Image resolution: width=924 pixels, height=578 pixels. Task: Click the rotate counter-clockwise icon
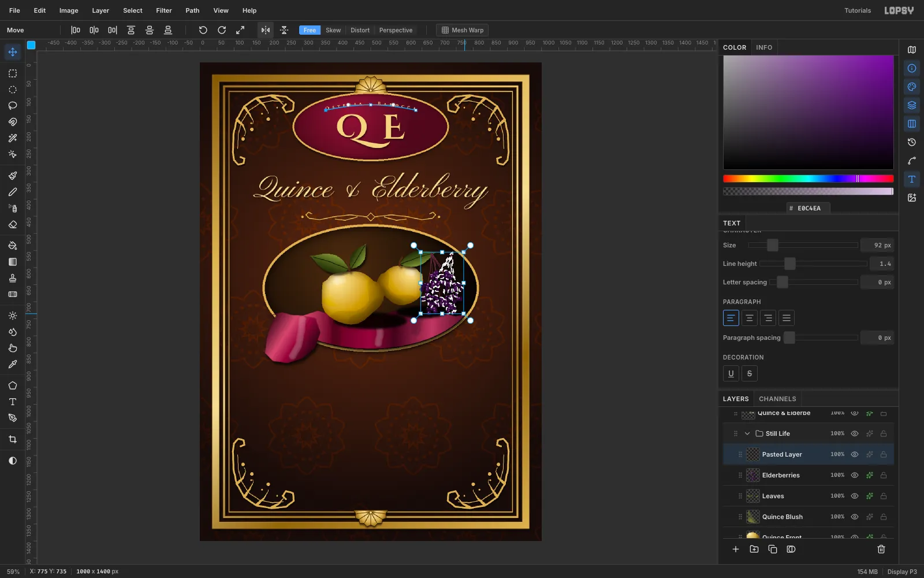point(203,30)
